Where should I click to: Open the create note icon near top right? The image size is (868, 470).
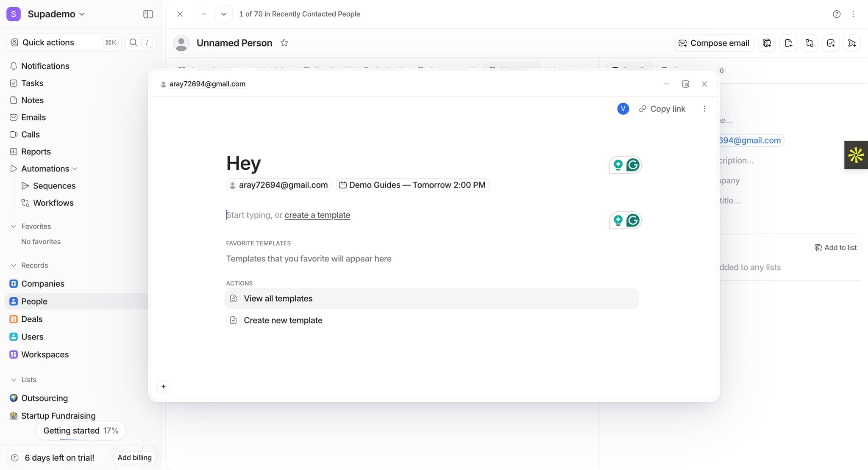tap(788, 43)
